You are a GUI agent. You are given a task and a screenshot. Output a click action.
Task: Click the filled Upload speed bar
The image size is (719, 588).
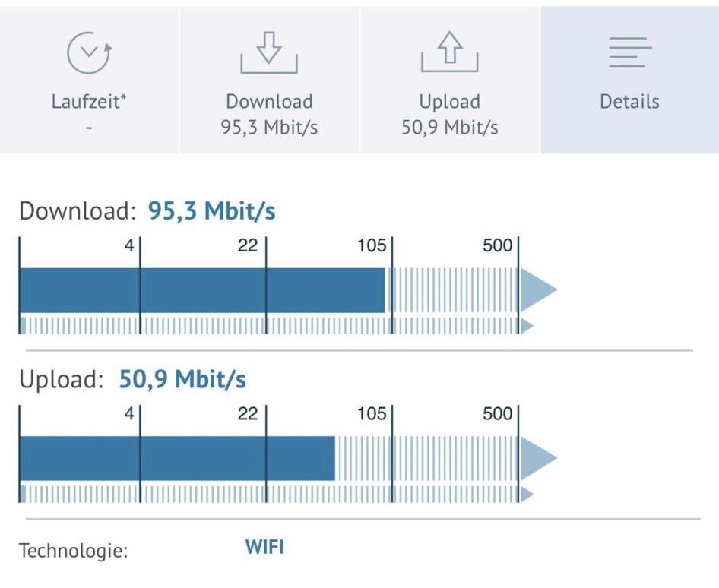click(x=177, y=459)
